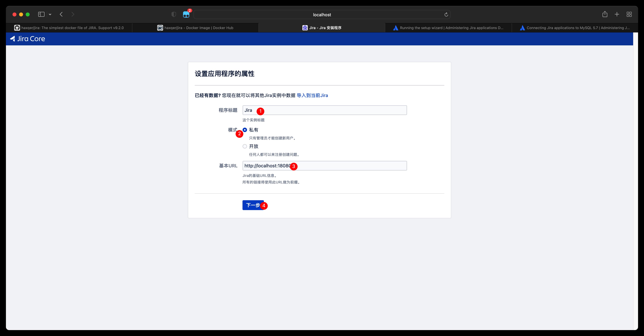
Task: Click the green fullscreen window button
Action: coord(28,14)
